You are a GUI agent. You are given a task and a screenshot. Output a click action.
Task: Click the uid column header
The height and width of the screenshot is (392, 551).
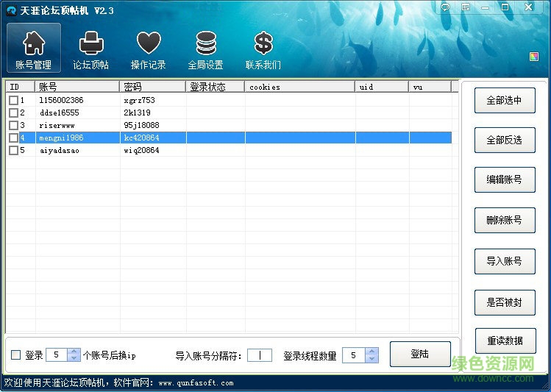tap(382, 87)
